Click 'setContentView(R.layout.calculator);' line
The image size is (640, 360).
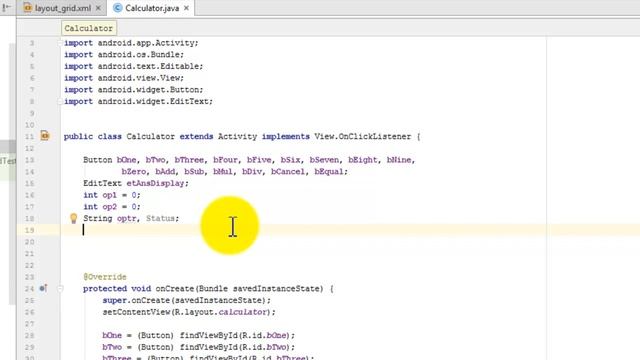[x=189, y=312]
